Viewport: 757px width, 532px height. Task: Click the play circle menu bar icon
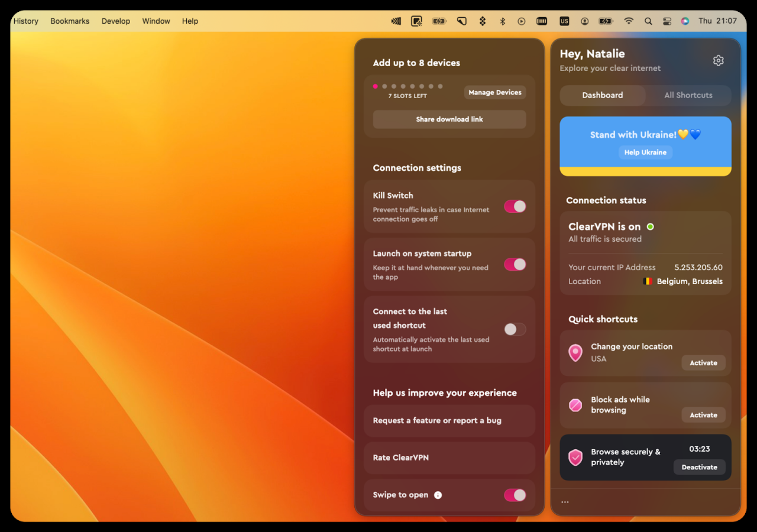(522, 21)
